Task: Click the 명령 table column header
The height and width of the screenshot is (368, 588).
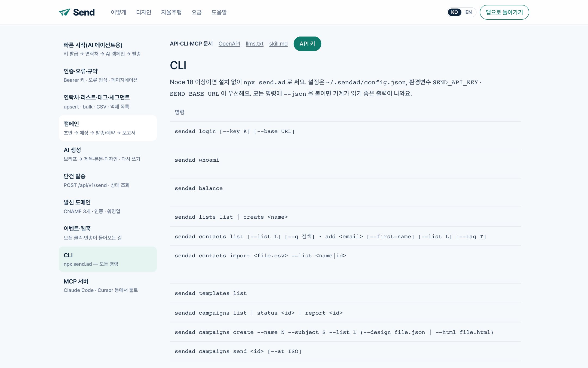Action: (x=180, y=112)
